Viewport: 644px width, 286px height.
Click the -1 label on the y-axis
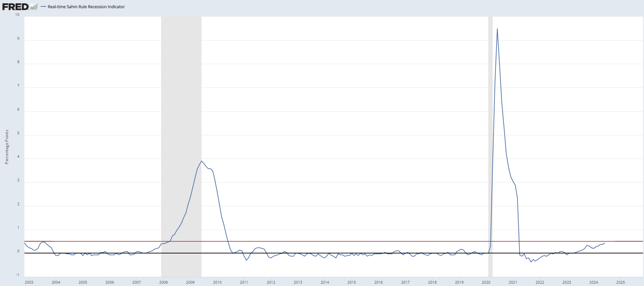(x=18, y=275)
